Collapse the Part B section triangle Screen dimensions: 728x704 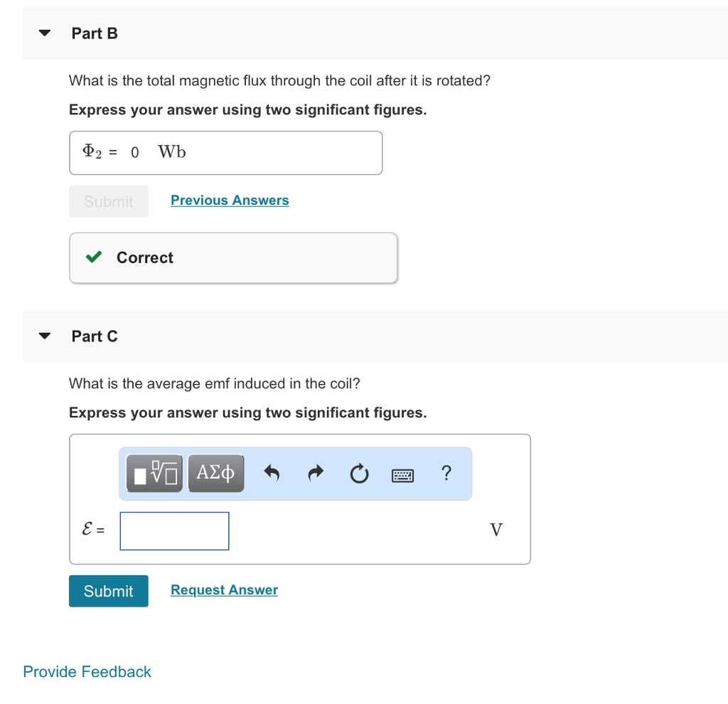coord(43,32)
